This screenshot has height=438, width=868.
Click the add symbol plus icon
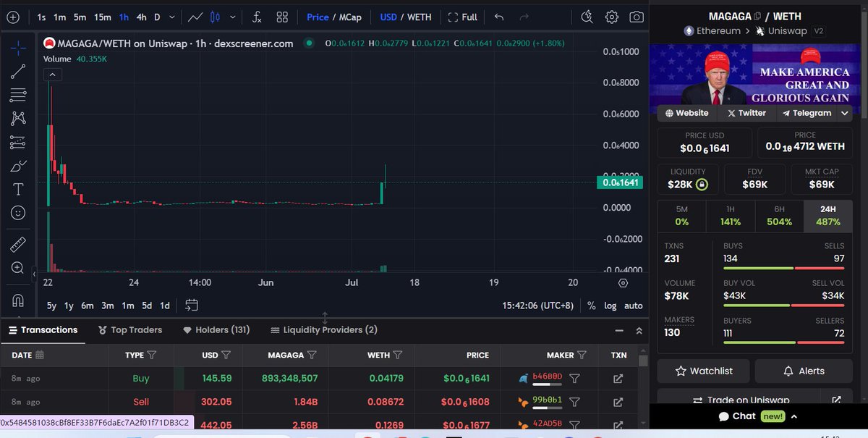[x=12, y=17]
